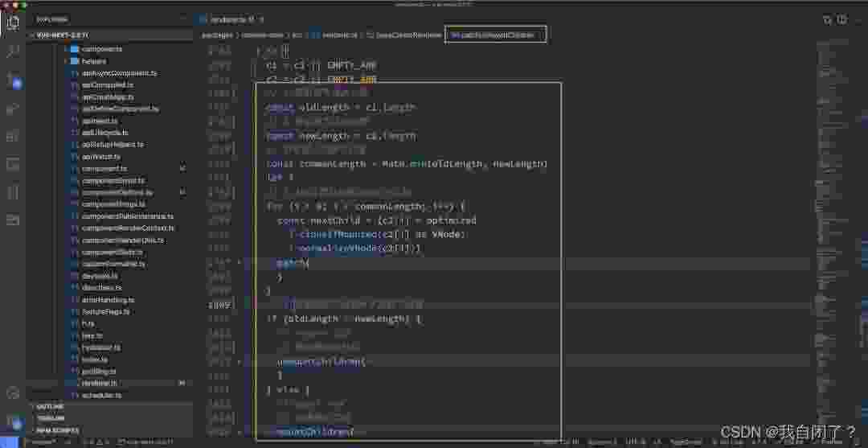Screen dimensions: 868x448
Task: Open the Source Control view
Action: [x=13, y=81]
